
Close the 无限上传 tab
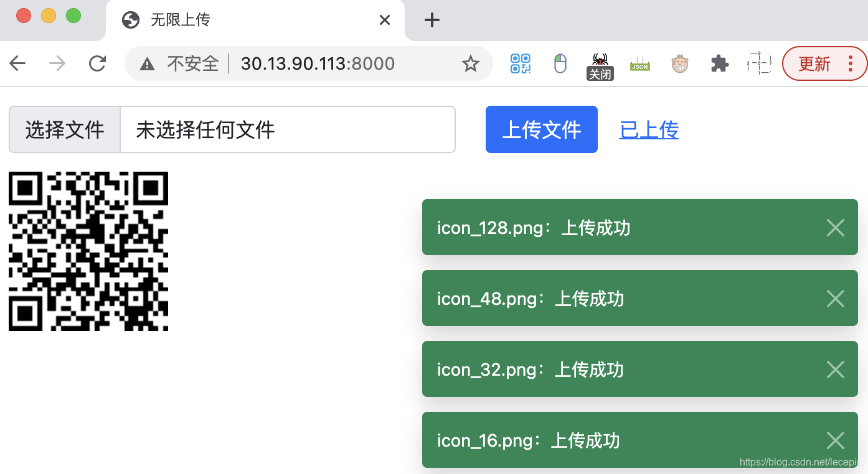tap(385, 21)
